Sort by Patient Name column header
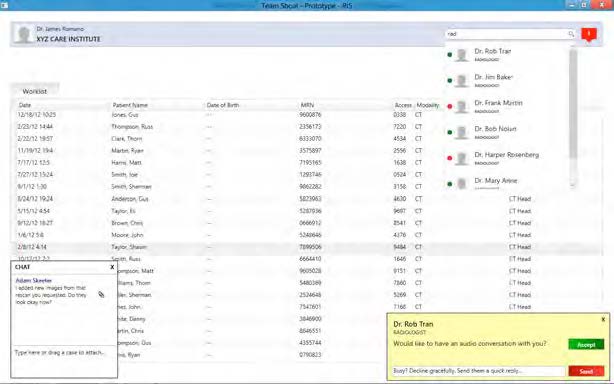 click(x=130, y=105)
